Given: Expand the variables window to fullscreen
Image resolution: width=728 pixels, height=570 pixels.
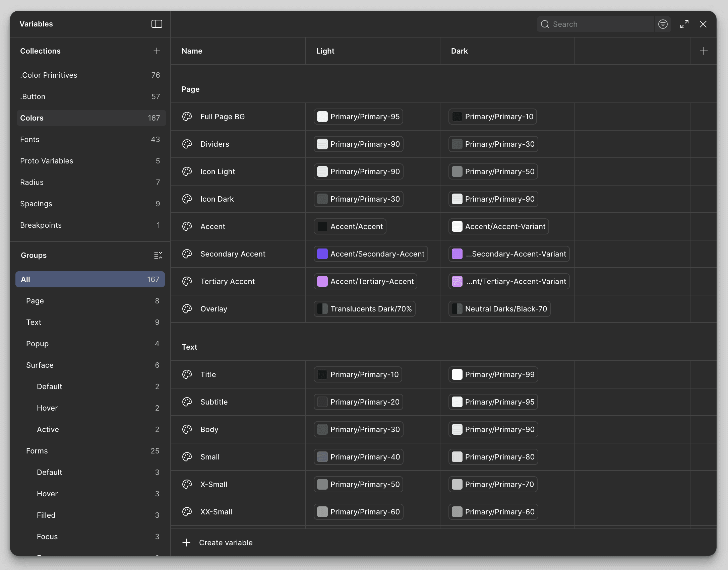Looking at the screenshot, I should click(684, 24).
